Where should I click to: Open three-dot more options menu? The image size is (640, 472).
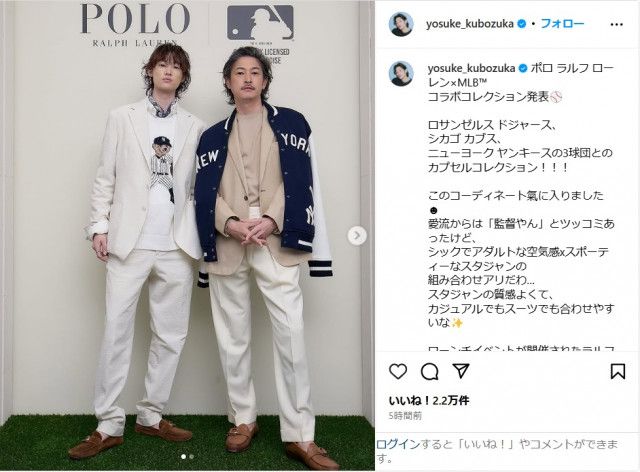click(616, 24)
